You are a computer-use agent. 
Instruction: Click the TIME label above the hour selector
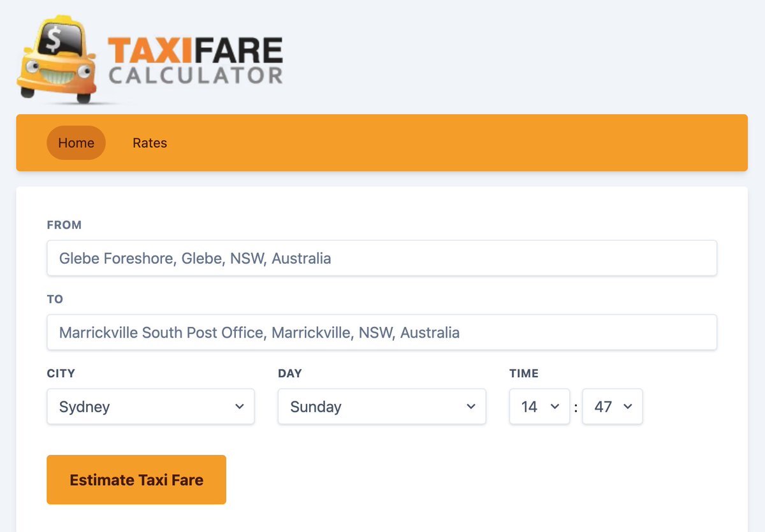point(524,373)
